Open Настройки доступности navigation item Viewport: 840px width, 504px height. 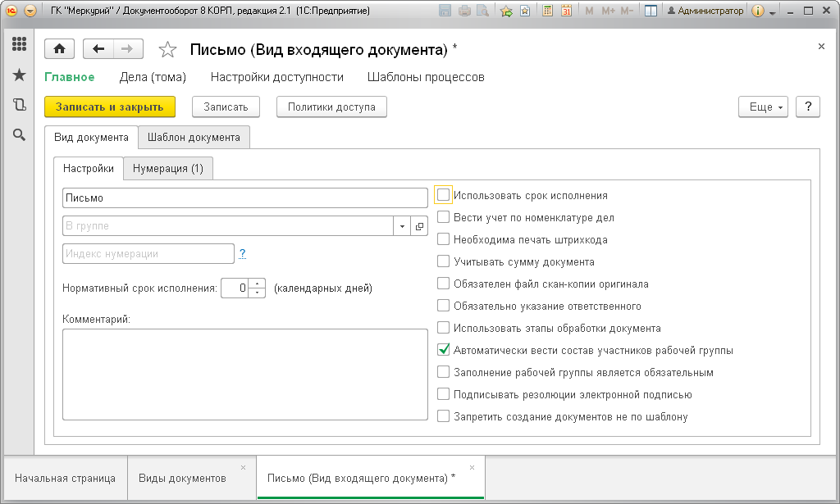coord(277,77)
